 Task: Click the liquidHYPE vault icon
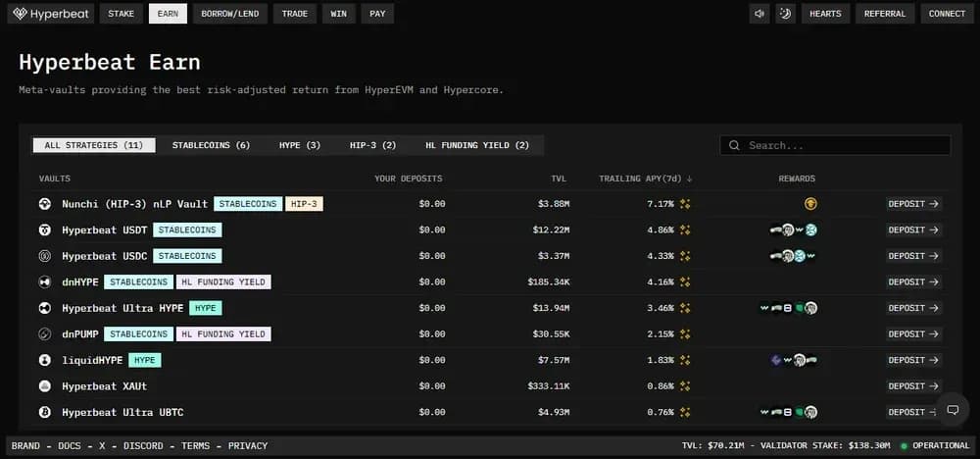[44, 360]
